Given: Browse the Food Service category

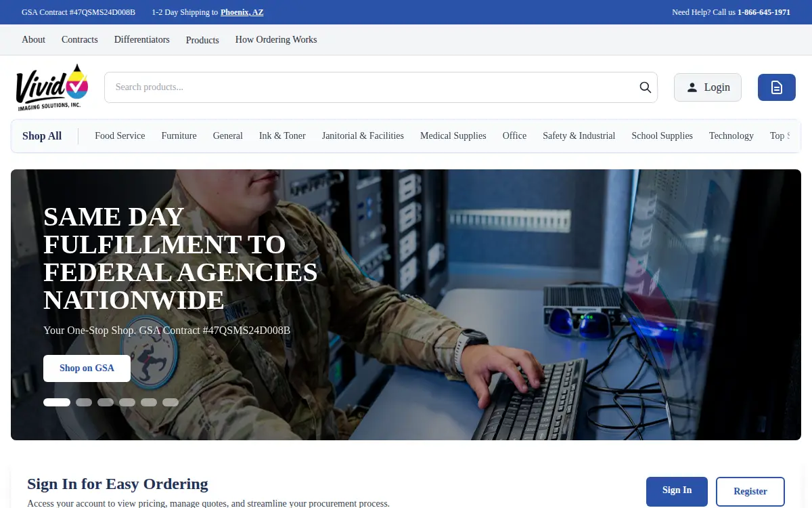Looking at the screenshot, I should [x=120, y=135].
